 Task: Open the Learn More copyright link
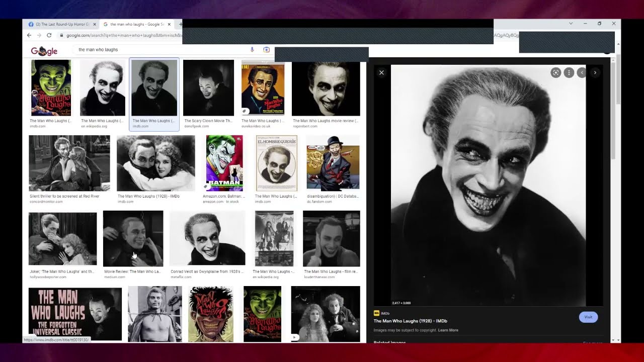[448, 330]
